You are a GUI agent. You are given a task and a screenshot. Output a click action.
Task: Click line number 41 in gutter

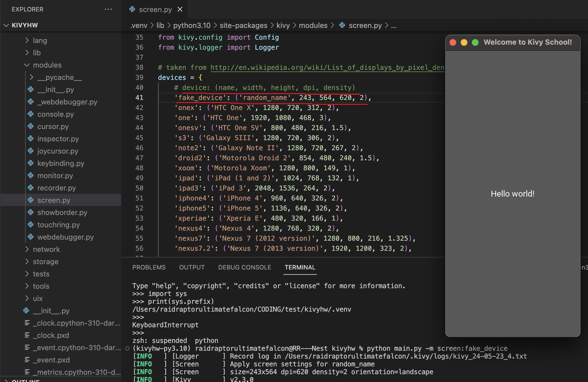tap(139, 97)
